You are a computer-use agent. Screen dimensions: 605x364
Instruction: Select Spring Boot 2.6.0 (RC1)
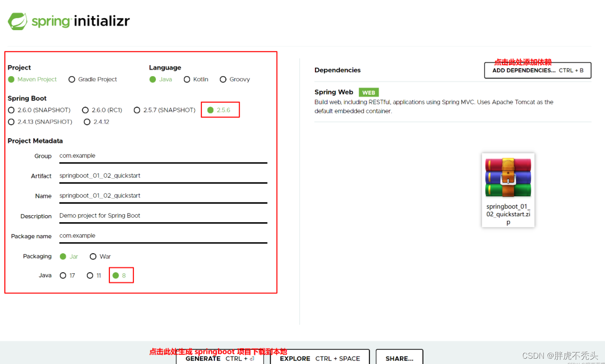(102, 110)
